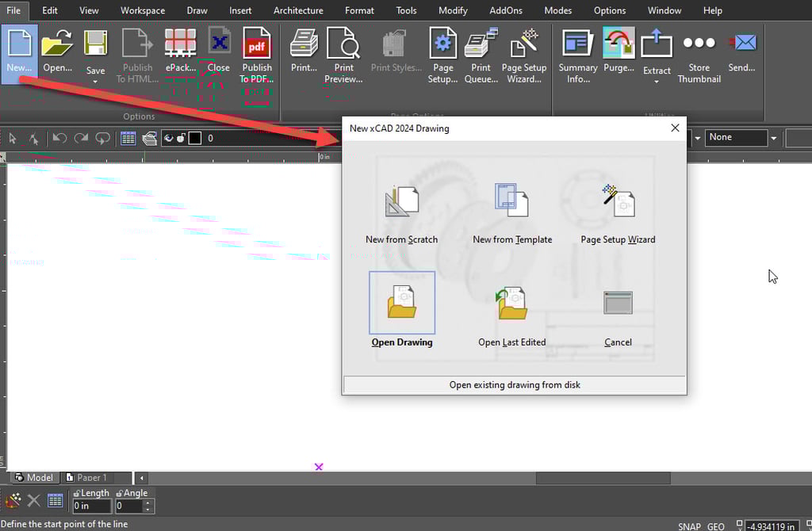This screenshot has width=812, height=531.
Task: Click the tab scroll left arrow
Action: click(141, 478)
